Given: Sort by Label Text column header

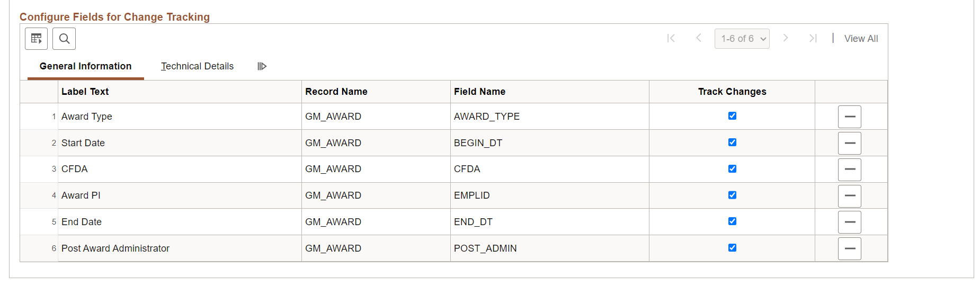Looking at the screenshot, I should pos(85,92).
